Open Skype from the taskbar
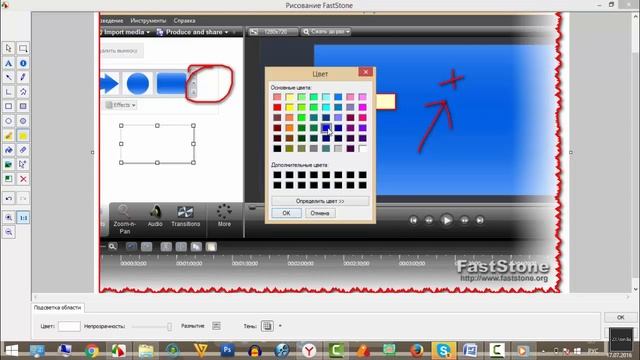This screenshot has height=360, width=640. click(444, 351)
